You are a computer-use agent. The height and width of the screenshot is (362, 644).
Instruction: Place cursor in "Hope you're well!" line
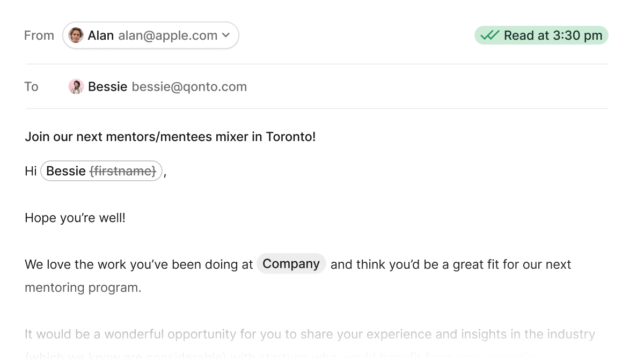point(75,218)
